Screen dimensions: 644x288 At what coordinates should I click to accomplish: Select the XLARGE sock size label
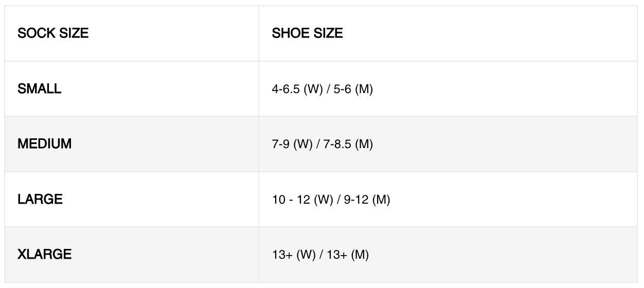pyautogui.click(x=45, y=255)
